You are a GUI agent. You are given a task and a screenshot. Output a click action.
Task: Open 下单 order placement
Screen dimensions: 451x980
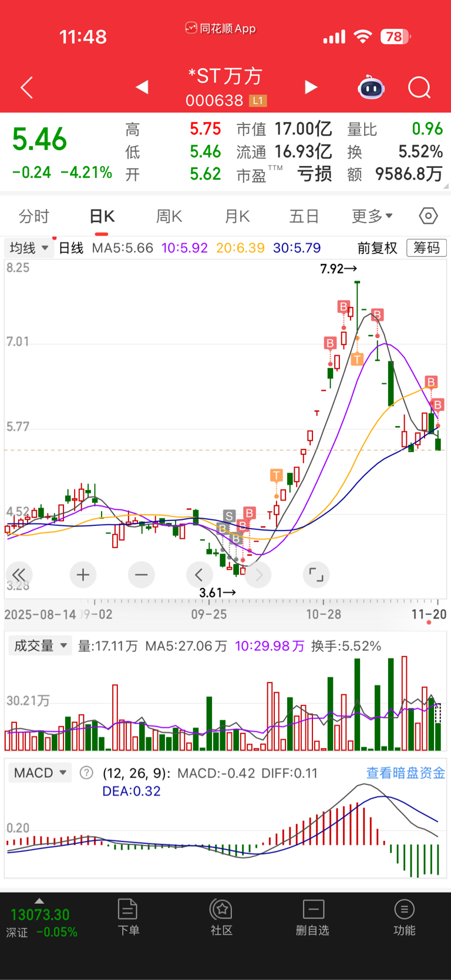128,918
